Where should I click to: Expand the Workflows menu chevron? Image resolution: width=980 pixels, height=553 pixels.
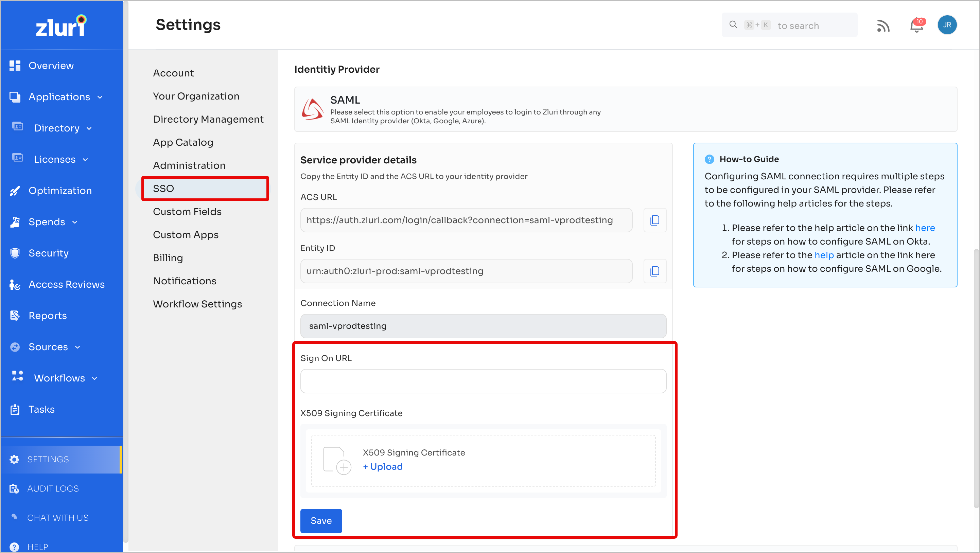(94, 378)
